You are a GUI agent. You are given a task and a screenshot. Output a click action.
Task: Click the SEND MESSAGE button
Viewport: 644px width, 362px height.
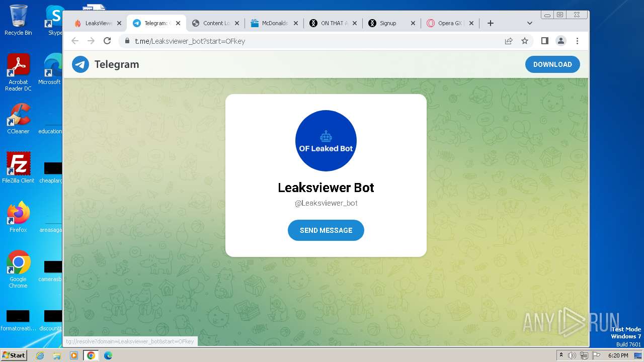coord(326,230)
